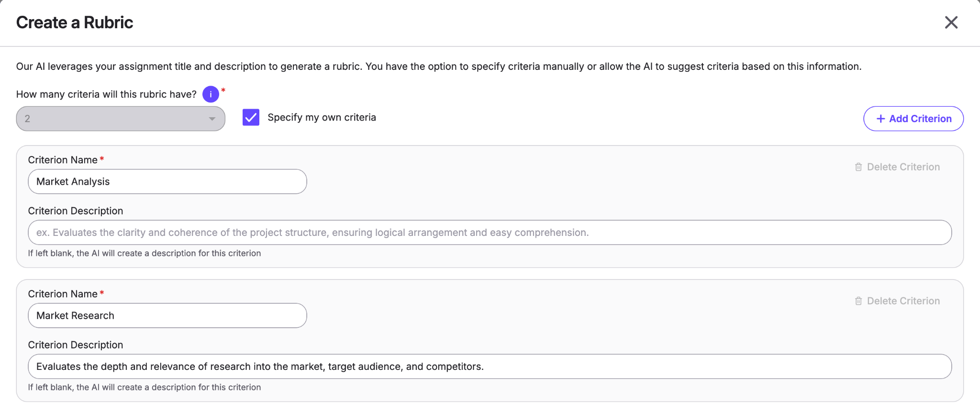Click 'How many criteria will this rubric have?' label
This screenshot has width=980, height=412.
106,94
